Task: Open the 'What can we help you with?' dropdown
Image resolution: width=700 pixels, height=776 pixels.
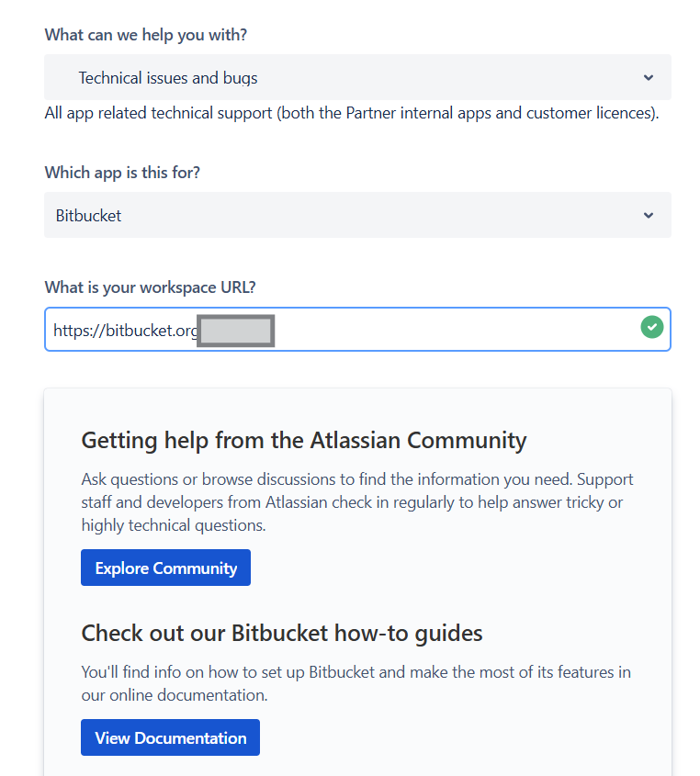Action: point(357,77)
